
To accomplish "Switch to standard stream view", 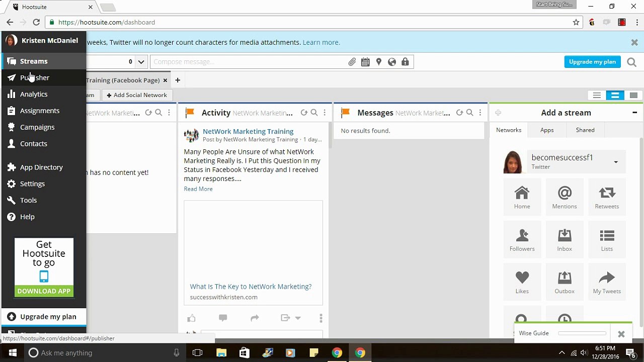I will coord(615,96).
